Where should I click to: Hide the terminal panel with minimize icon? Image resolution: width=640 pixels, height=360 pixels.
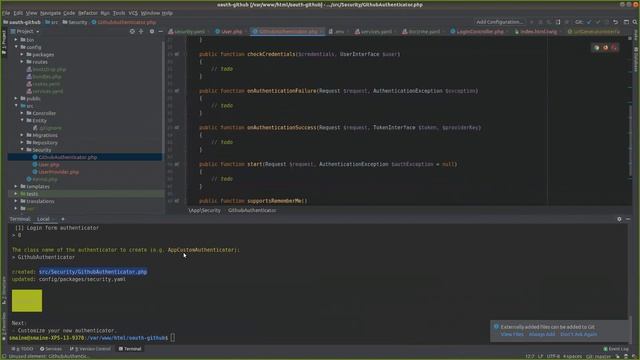[628, 219]
